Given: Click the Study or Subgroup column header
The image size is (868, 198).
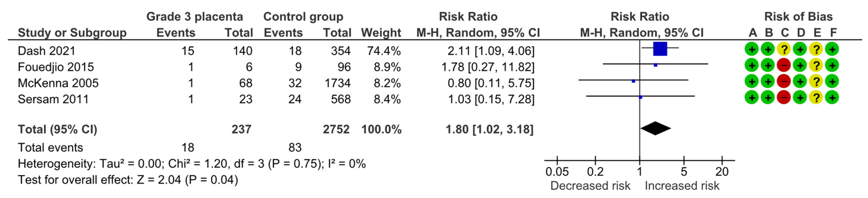Looking at the screenshot, I should tap(72, 33).
